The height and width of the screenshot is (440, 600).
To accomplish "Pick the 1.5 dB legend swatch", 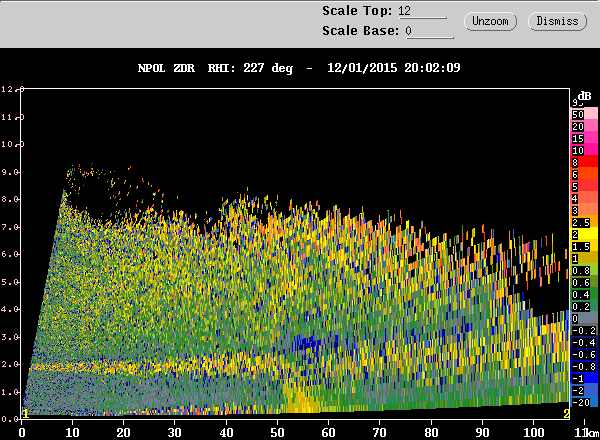I will pos(584,247).
